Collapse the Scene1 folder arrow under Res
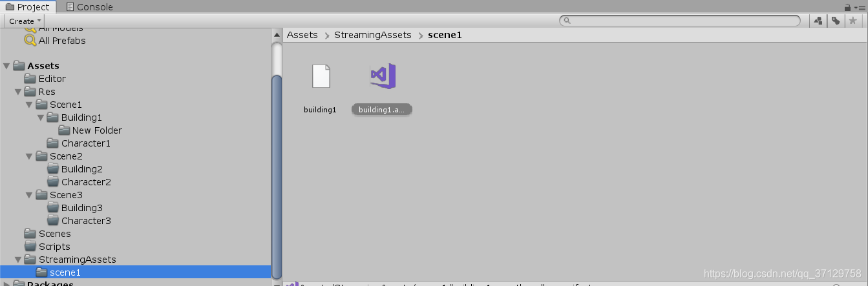This screenshot has width=868, height=286. click(29, 105)
